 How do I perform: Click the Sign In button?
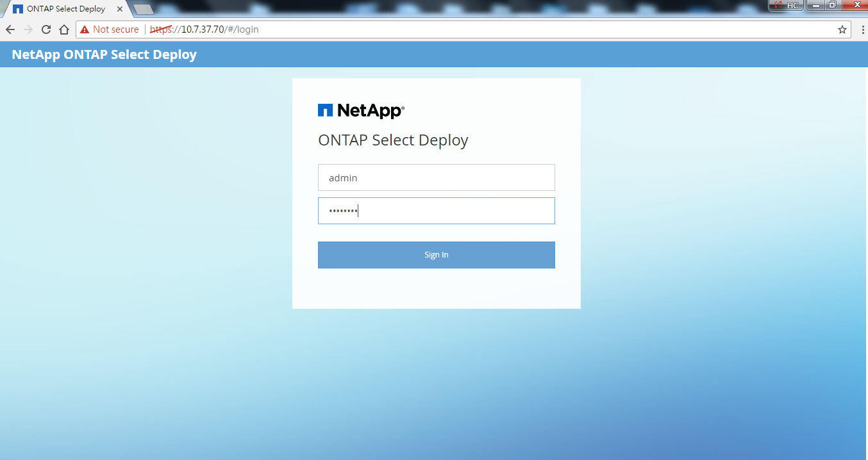coord(437,255)
